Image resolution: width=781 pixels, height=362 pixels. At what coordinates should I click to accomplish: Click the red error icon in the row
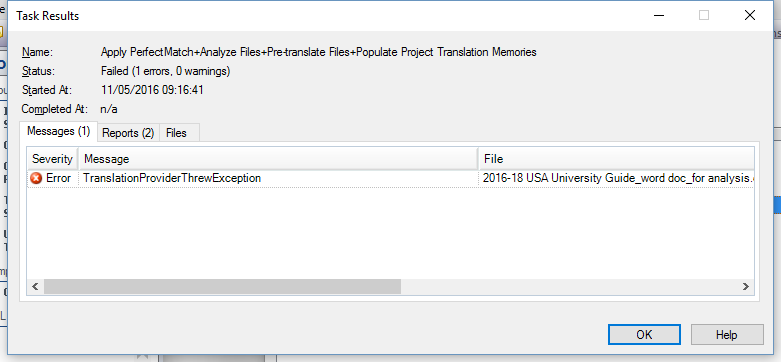[x=36, y=178]
